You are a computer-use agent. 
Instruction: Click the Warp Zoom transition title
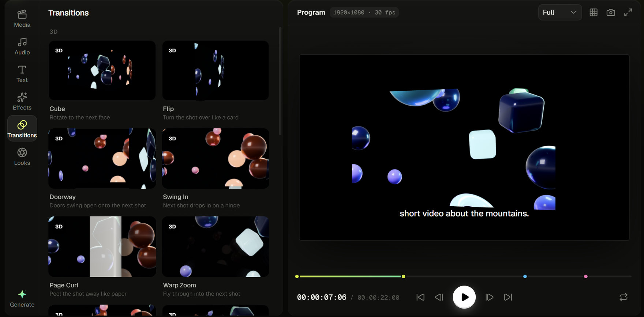tap(180, 285)
